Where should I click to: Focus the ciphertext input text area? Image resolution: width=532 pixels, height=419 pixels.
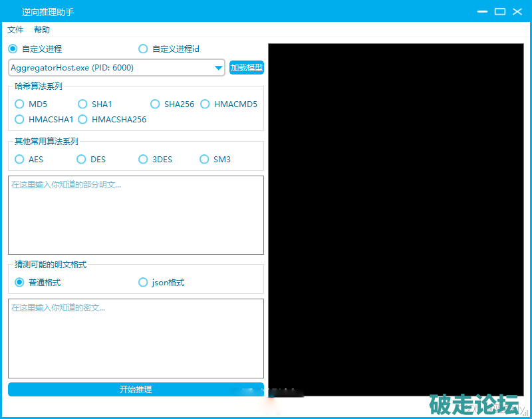136,339
